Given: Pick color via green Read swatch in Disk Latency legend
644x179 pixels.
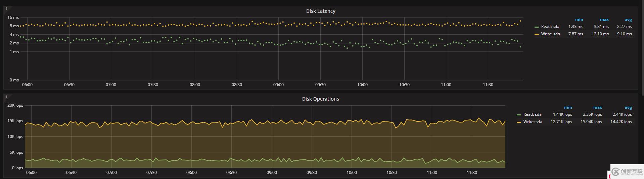Looking at the screenshot, I should (537, 27).
